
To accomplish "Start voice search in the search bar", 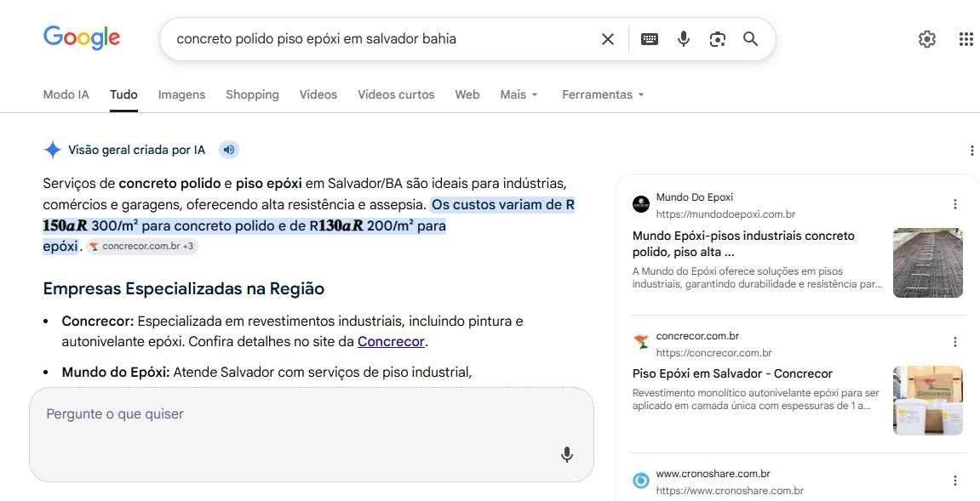I will 684,39.
